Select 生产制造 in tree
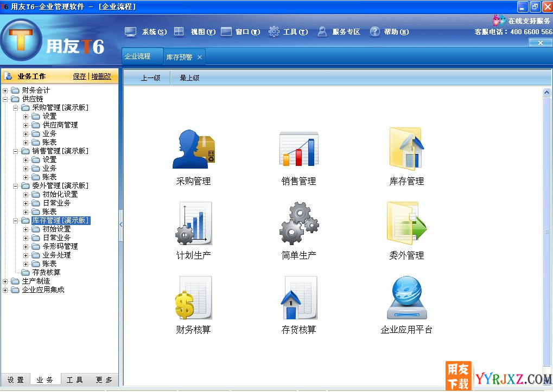 coord(36,281)
